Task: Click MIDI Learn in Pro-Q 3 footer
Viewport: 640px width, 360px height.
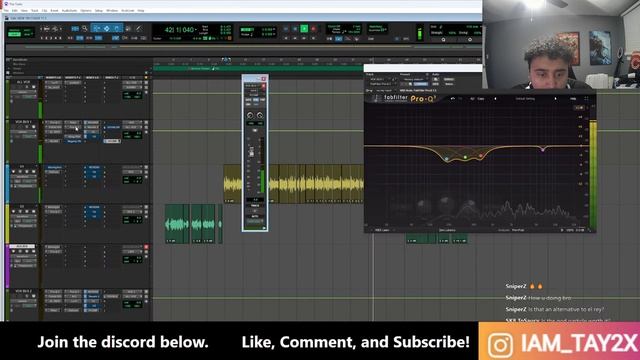Action: tap(382, 230)
